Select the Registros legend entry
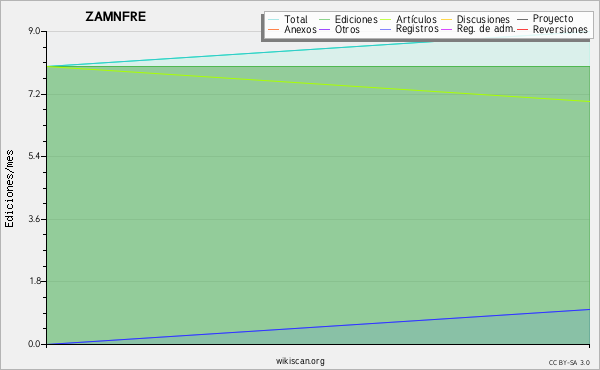The image size is (600, 370). (x=409, y=29)
